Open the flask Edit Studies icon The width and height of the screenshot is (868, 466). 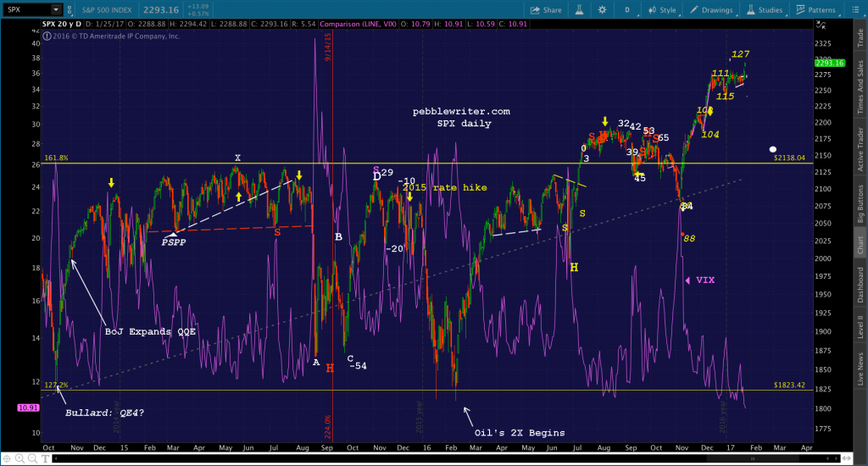579,10
